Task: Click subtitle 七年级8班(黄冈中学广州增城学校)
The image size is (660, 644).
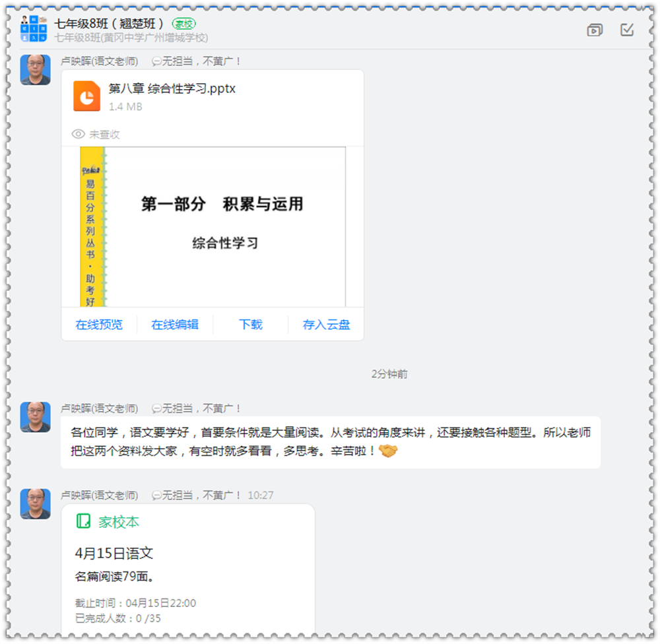Action: pos(131,38)
